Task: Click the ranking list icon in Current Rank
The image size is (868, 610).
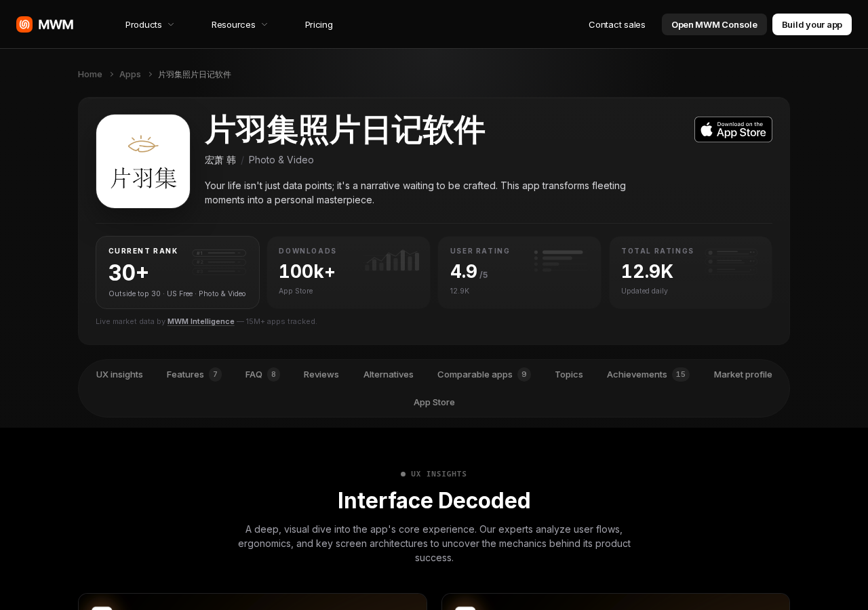Action: tap(219, 262)
